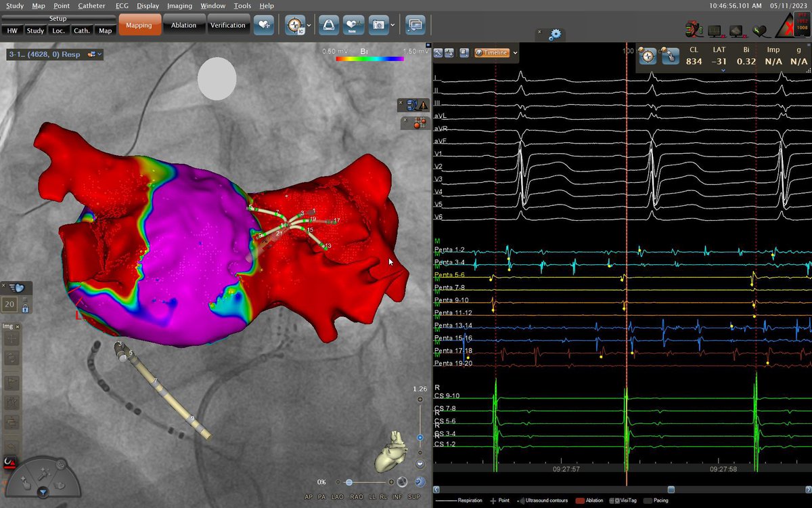Click the image move crosshair tool
The width and height of the screenshot is (812, 508).
coord(10,337)
